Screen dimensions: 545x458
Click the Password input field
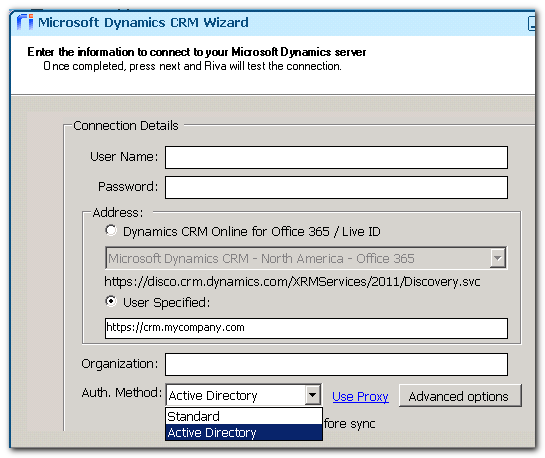click(336, 188)
